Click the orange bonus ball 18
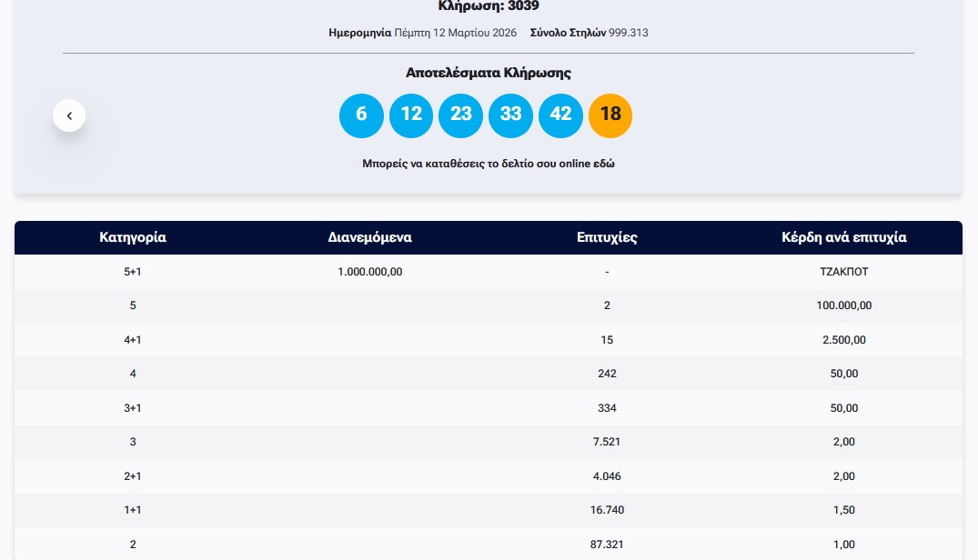The height and width of the screenshot is (560, 978). 610,115
